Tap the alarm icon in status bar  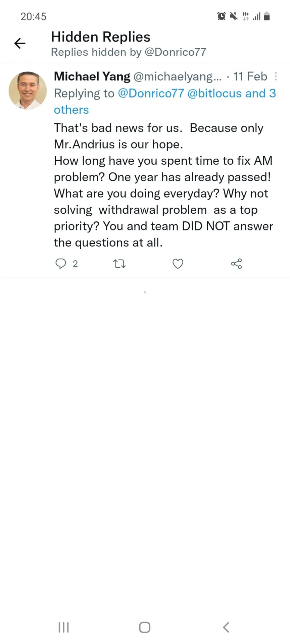(222, 16)
